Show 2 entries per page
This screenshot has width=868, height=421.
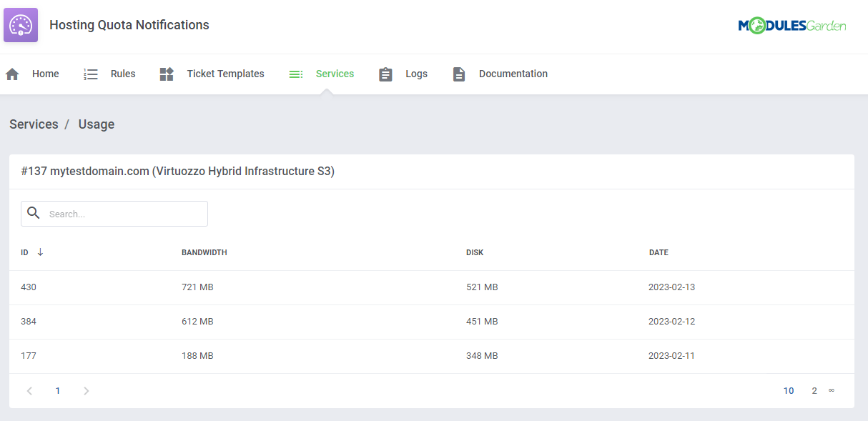814,391
